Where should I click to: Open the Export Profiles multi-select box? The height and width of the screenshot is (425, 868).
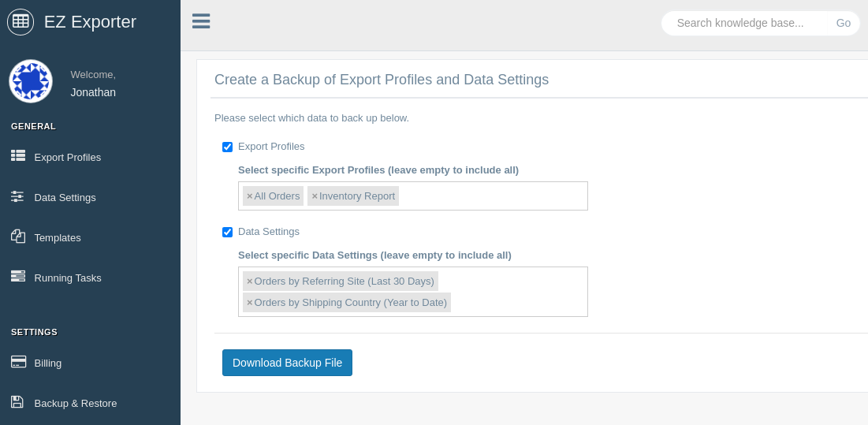413,196
